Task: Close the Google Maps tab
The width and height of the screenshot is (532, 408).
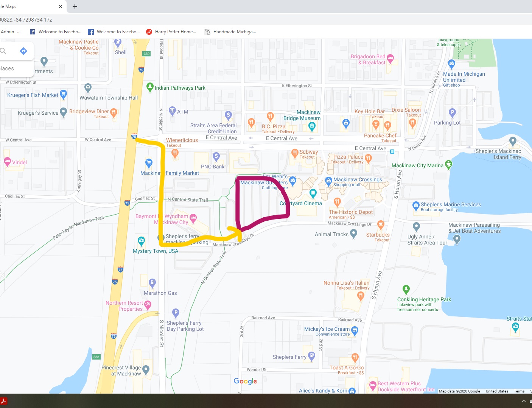Action: (x=61, y=6)
